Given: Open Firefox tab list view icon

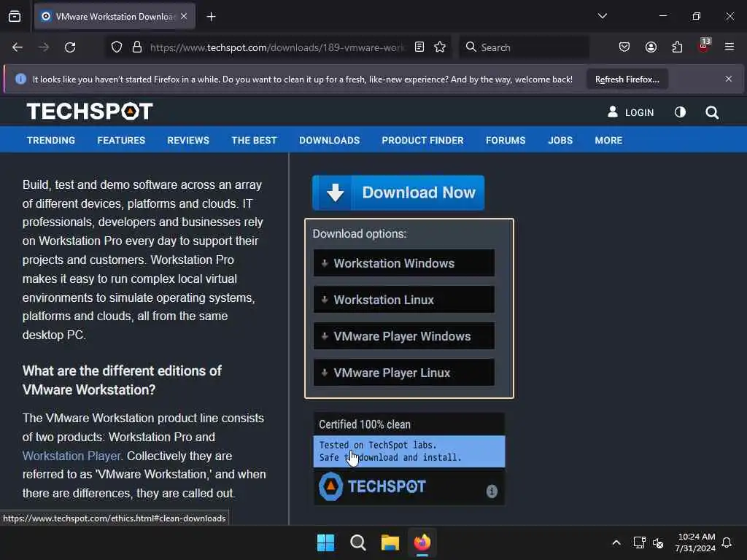Looking at the screenshot, I should click(15, 16).
